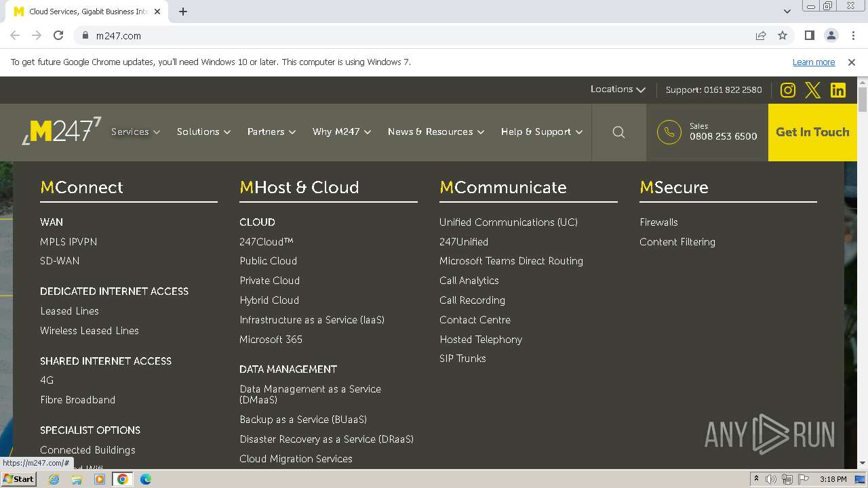This screenshot has height=488, width=868.
Task: Go back in browser history
Action: [x=15, y=35]
